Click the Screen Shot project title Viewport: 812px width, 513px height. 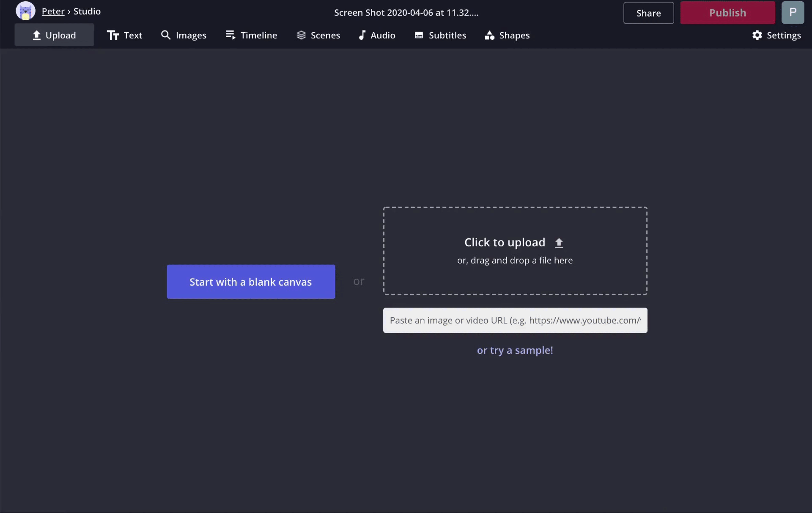pyautogui.click(x=406, y=13)
